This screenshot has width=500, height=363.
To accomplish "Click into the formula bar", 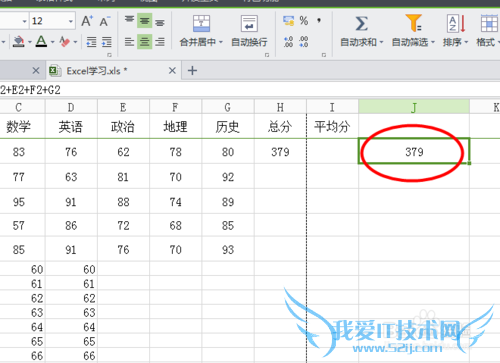I will tap(250, 90).
